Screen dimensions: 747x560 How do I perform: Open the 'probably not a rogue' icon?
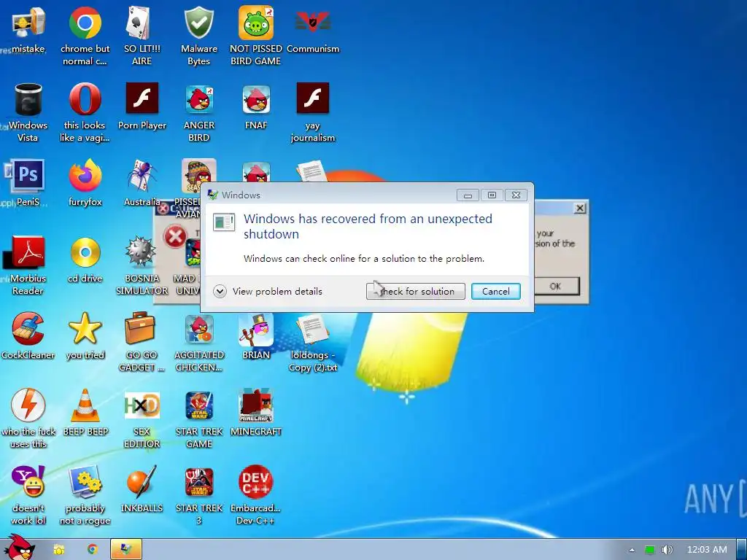85,481
